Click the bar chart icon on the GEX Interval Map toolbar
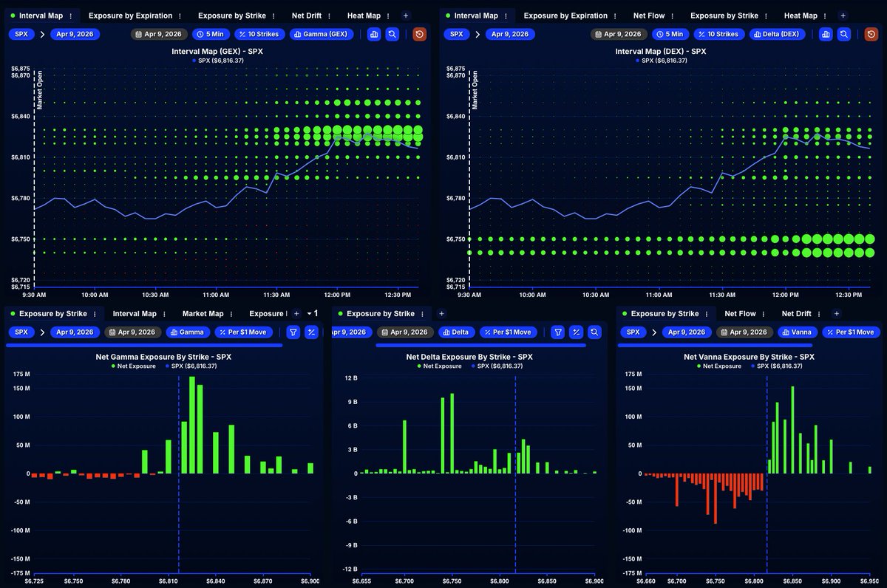The width and height of the screenshot is (887, 588). pyautogui.click(x=375, y=34)
